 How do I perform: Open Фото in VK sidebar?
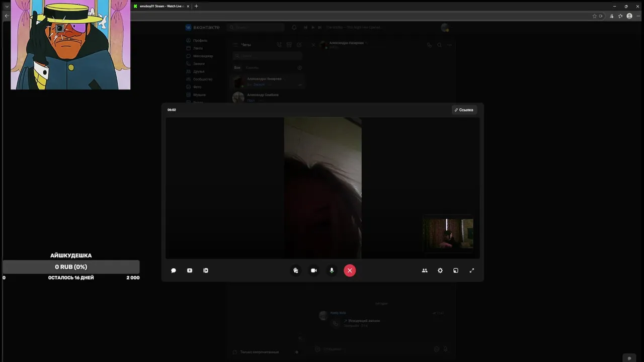tap(194, 87)
